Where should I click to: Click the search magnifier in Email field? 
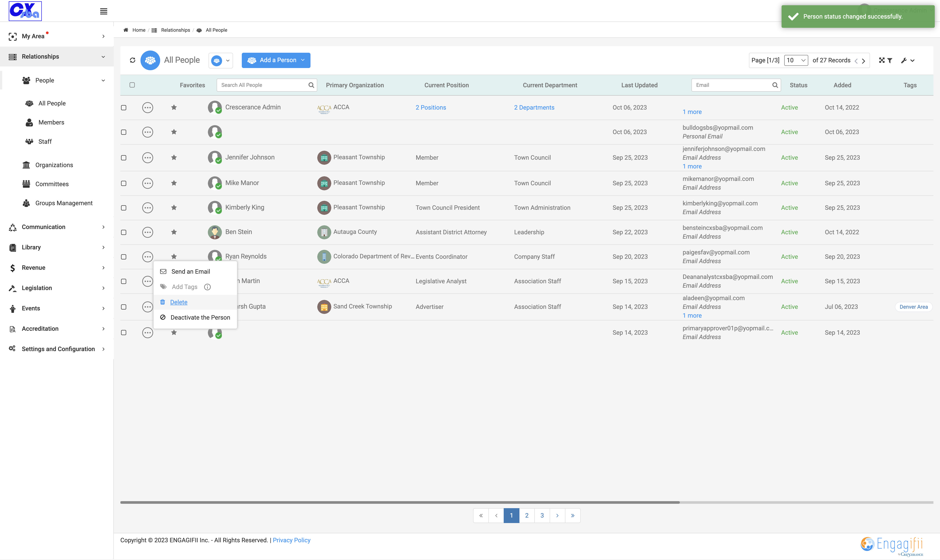click(x=775, y=85)
